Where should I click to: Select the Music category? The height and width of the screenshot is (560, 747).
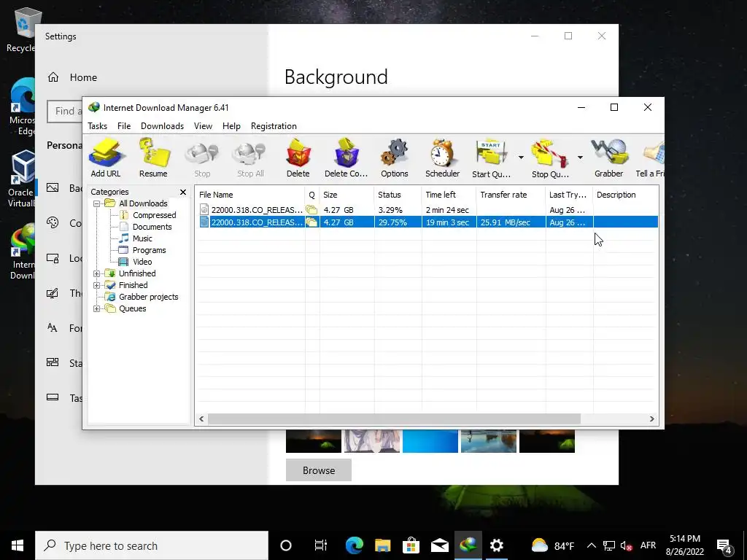pyautogui.click(x=142, y=238)
